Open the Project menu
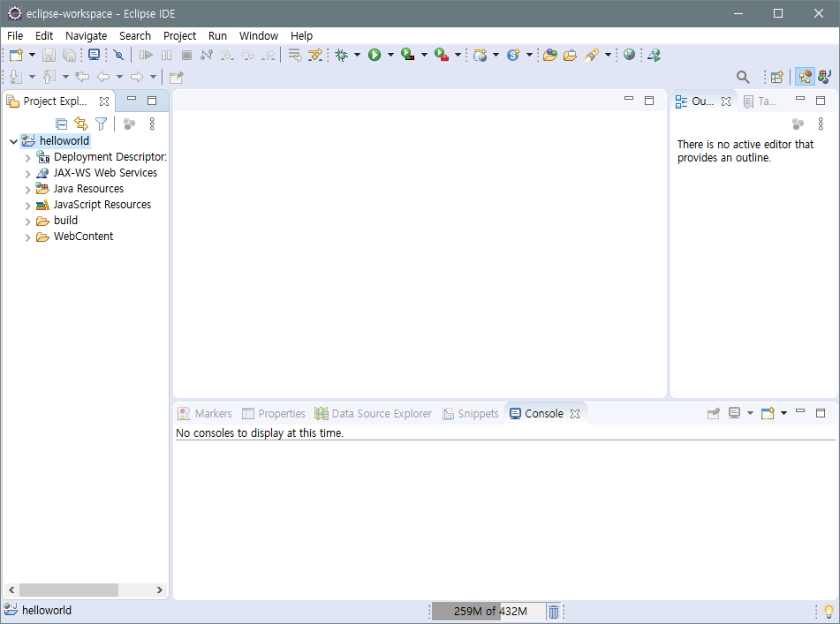This screenshot has width=840, height=624. click(x=179, y=36)
